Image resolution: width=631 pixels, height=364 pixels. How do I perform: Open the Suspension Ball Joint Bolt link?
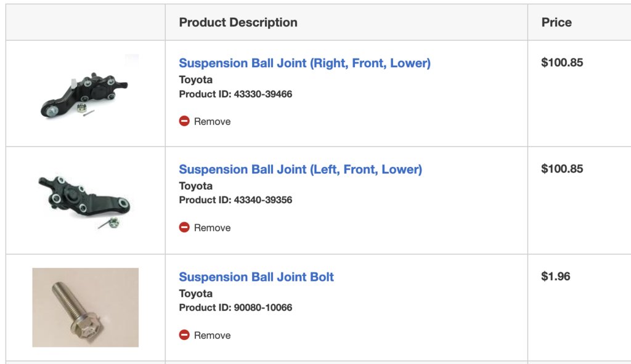click(256, 277)
